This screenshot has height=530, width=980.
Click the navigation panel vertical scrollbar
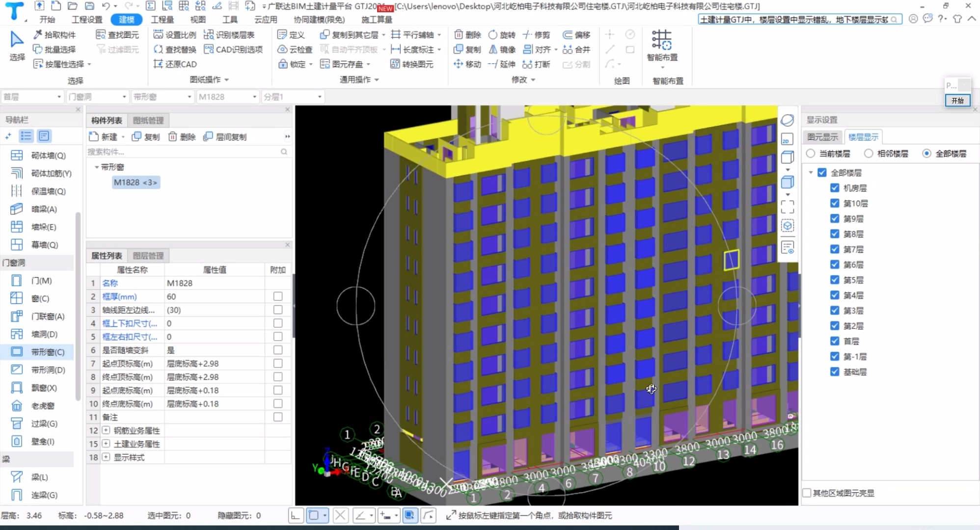click(x=78, y=306)
